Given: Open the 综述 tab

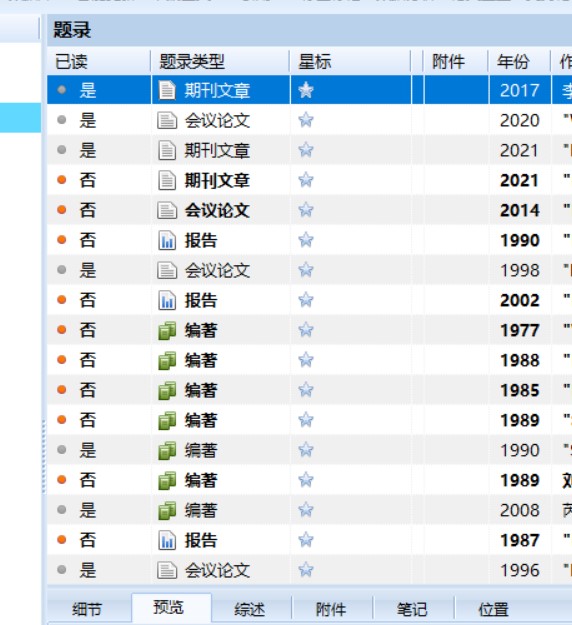Looking at the screenshot, I should tap(250, 609).
